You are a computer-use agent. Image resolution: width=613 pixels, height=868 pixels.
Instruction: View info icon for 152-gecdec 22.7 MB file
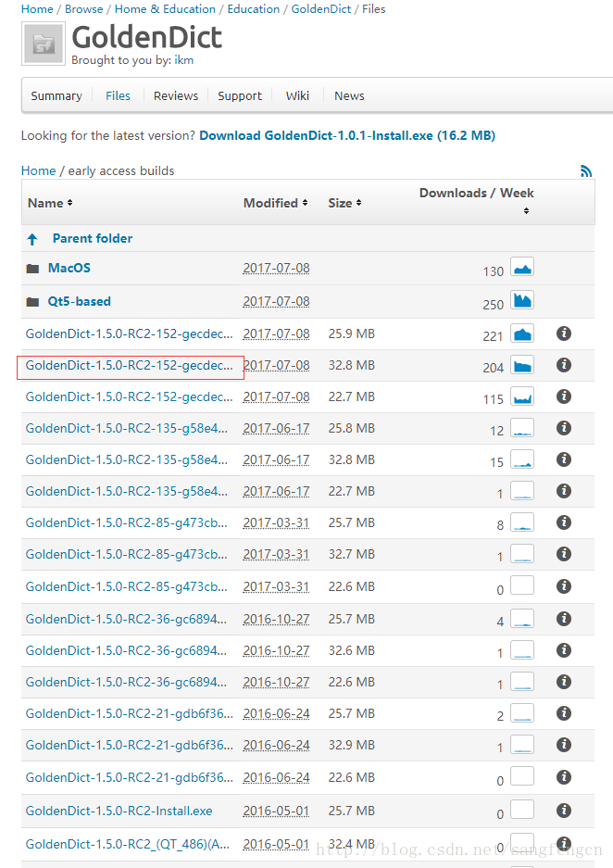pyautogui.click(x=564, y=396)
